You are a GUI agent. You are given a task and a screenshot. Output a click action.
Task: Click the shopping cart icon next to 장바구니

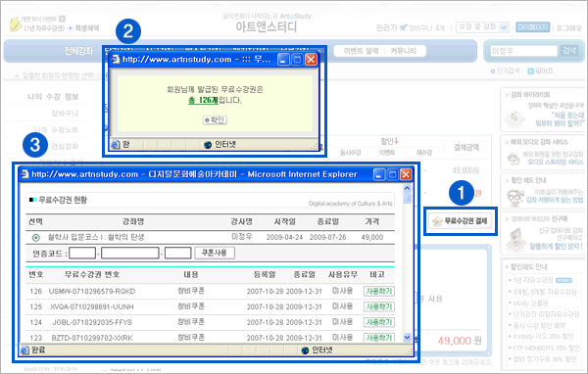[x=404, y=27]
